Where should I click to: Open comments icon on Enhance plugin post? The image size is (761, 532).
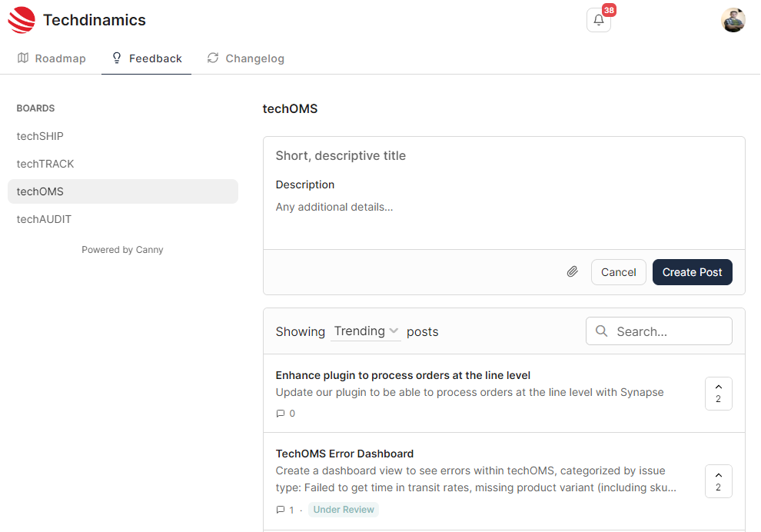281,414
